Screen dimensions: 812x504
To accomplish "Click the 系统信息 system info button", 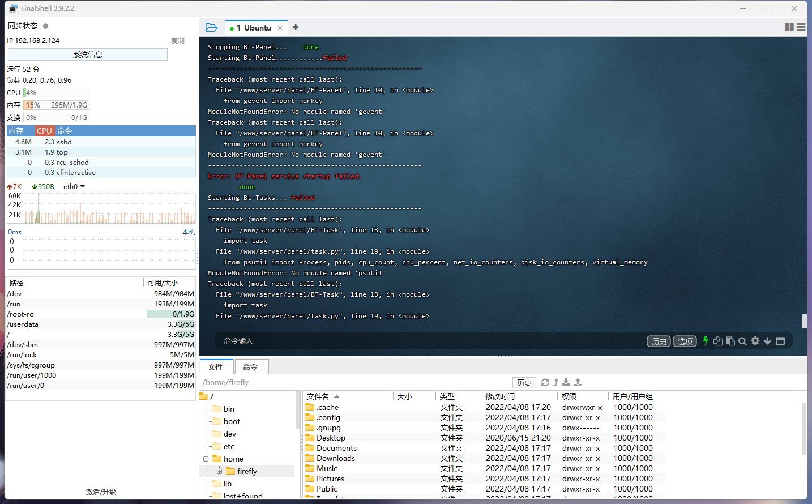I will click(x=88, y=54).
